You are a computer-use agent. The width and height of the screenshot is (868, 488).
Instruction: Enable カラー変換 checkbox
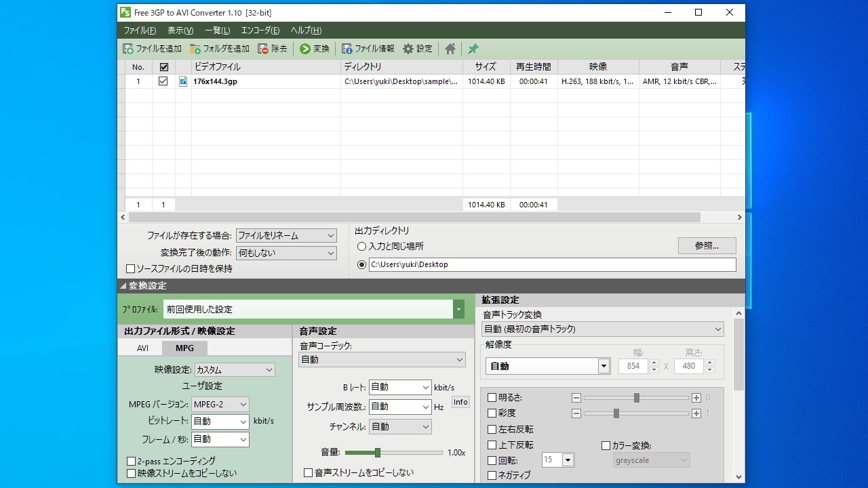(x=606, y=445)
